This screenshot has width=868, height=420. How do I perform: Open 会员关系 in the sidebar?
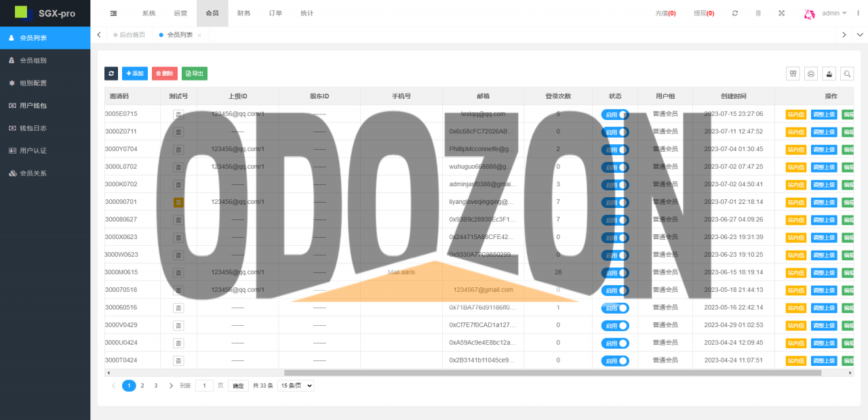[45, 173]
